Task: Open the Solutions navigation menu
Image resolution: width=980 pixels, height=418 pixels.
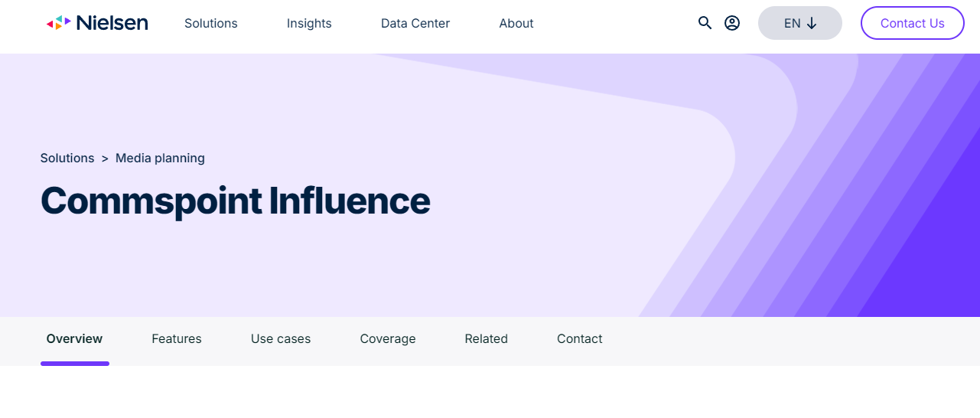Action: pos(211,24)
